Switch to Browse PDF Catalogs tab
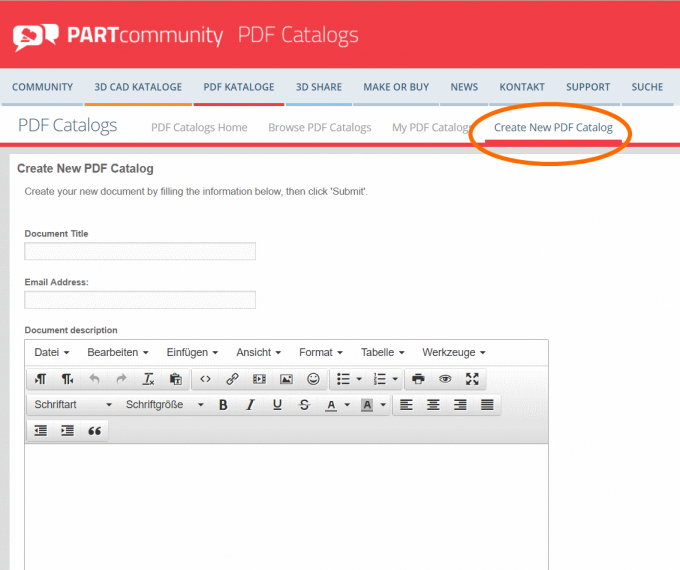 click(319, 127)
